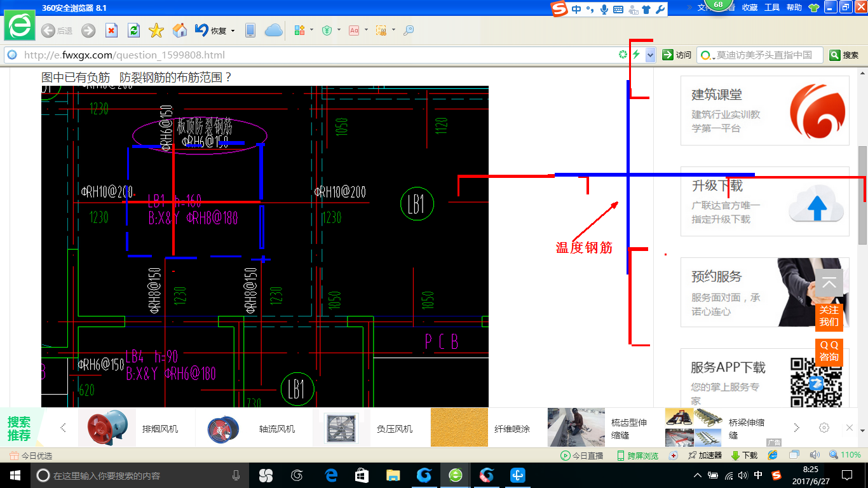Click the screenshot scissors icon
Viewport: 868px width, 488px height.
pyautogui.click(x=381, y=30)
